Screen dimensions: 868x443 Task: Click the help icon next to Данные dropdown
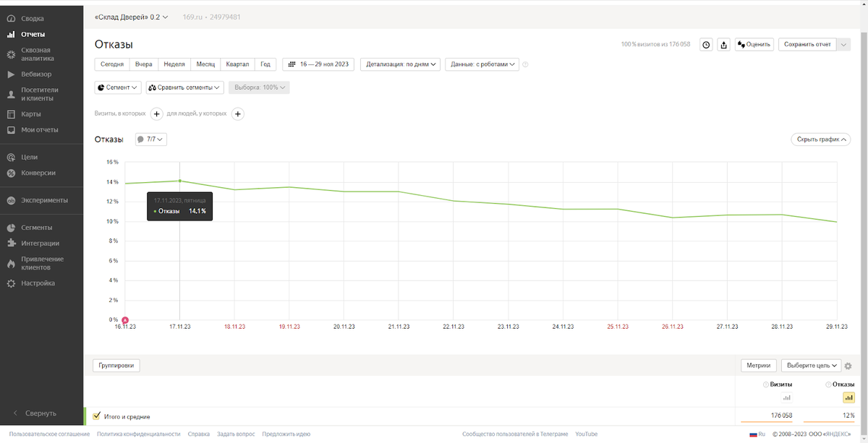tap(525, 64)
